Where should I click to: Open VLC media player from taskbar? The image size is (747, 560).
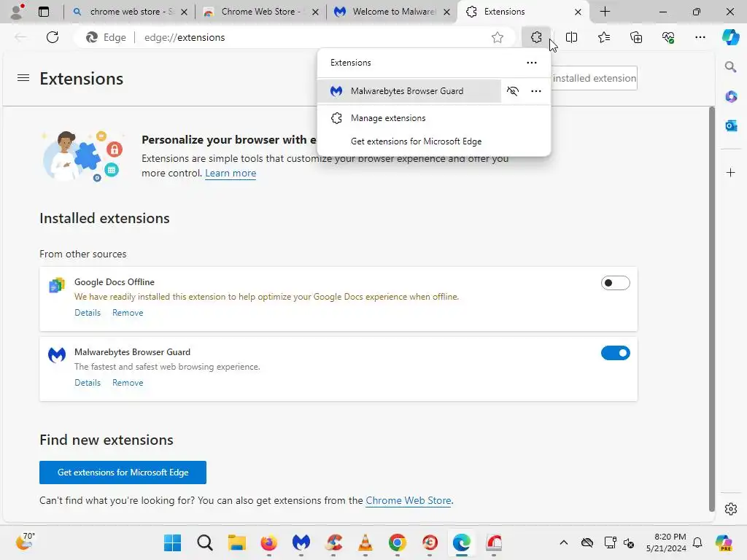[x=365, y=542]
